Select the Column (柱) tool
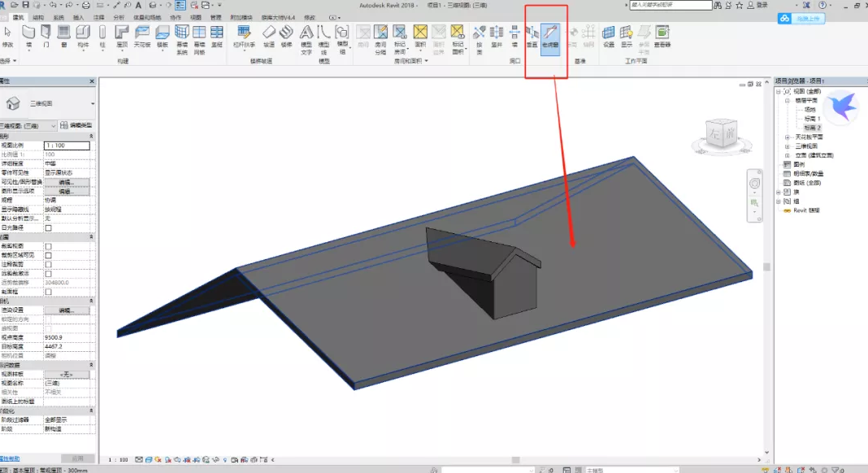 (102, 37)
